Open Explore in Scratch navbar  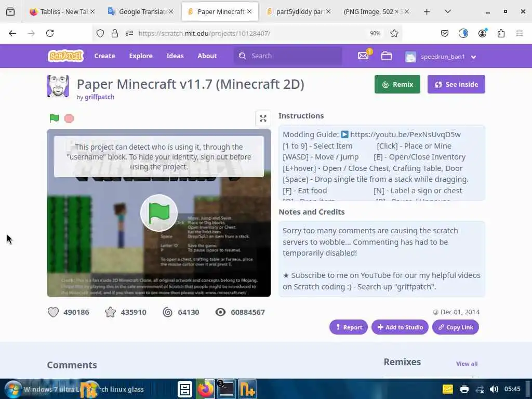[141, 56]
